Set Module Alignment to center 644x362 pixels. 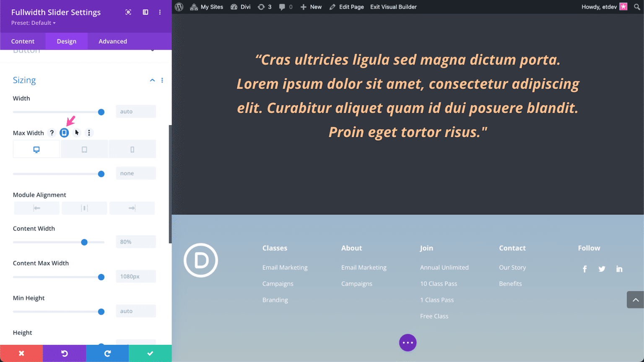tap(84, 208)
